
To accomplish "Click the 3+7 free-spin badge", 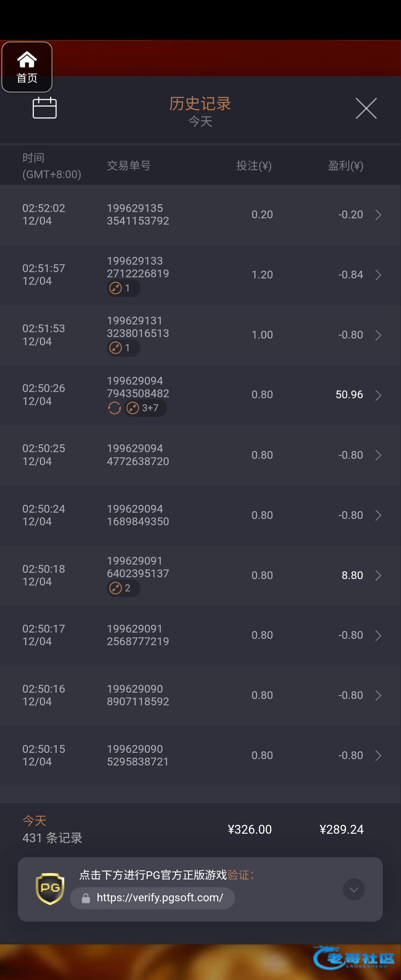I will 145,408.
